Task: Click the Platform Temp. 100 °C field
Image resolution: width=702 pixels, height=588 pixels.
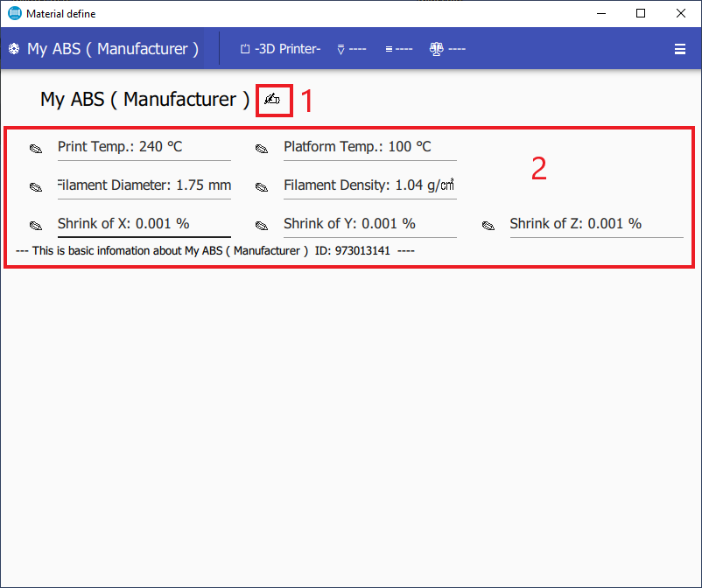Action: (x=369, y=147)
